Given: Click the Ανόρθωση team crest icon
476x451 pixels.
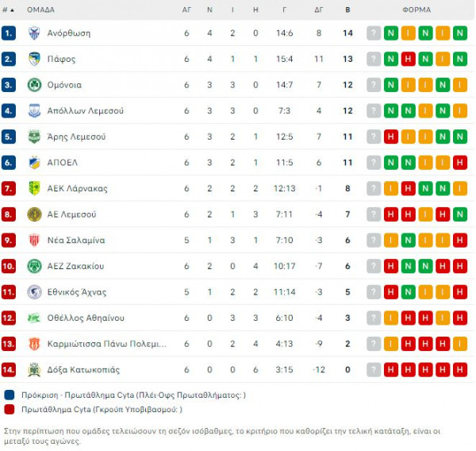Looking at the screenshot, I should (x=34, y=33).
